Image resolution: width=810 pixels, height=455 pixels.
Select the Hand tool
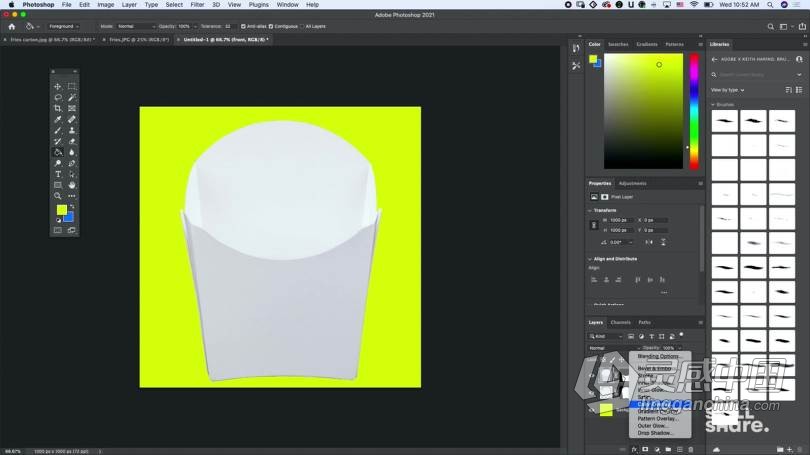click(72, 185)
